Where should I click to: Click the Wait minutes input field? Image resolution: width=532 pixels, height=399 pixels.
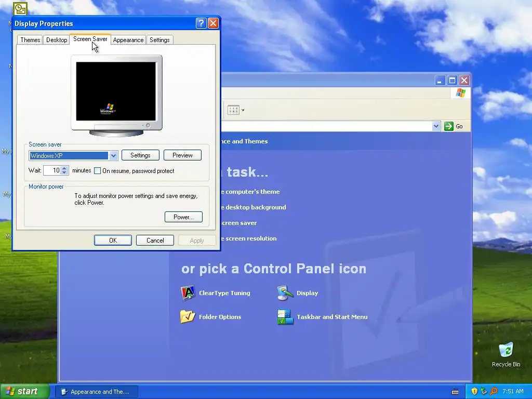click(52, 170)
